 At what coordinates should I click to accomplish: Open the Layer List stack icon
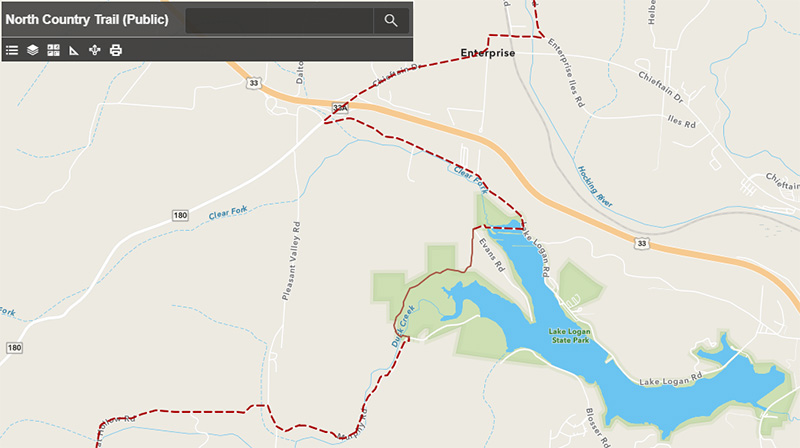pos(33,50)
